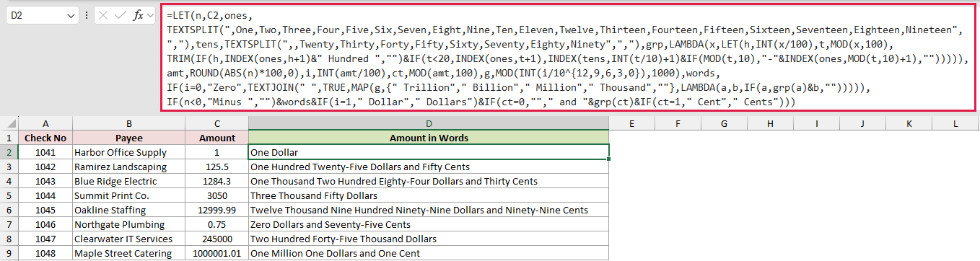Click the 'Payee' header cell
This screenshot has width=980, height=261.
tap(128, 138)
